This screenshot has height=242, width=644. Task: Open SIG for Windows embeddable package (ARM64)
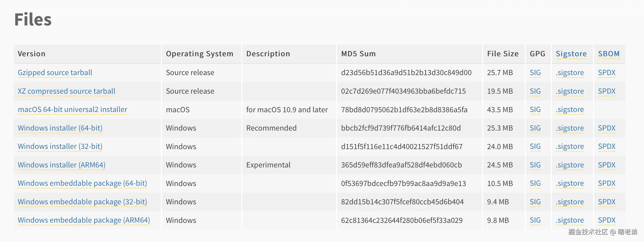coord(535,220)
